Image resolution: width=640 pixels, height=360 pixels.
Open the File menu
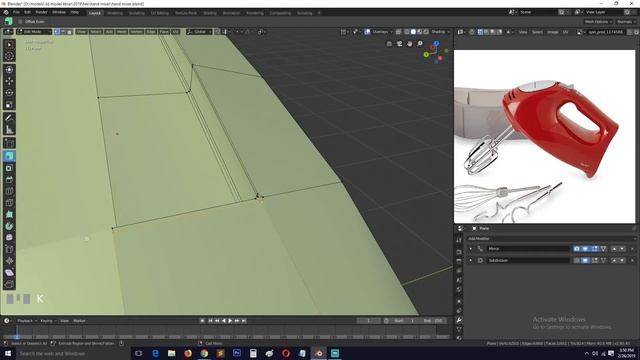(x=16, y=13)
